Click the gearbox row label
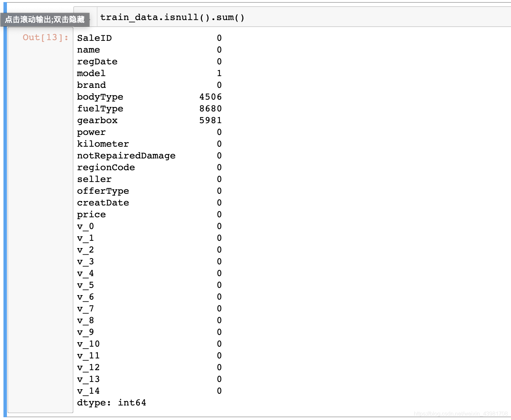 97,120
